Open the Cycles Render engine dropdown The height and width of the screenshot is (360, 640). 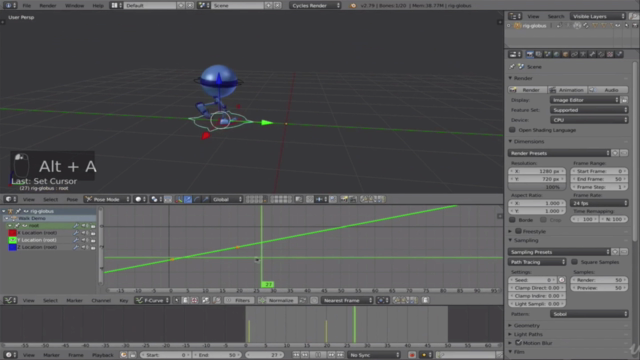(x=316, y=5)
